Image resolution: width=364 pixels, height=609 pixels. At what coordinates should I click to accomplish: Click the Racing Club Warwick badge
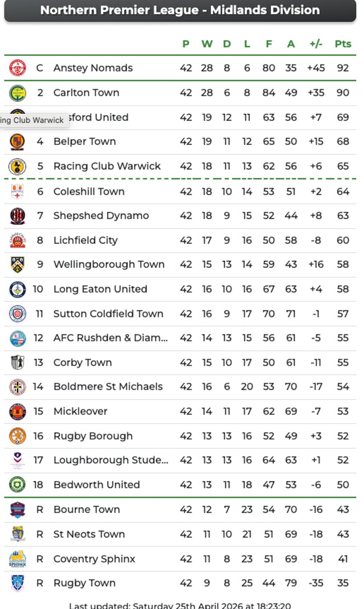pos(17,166)
